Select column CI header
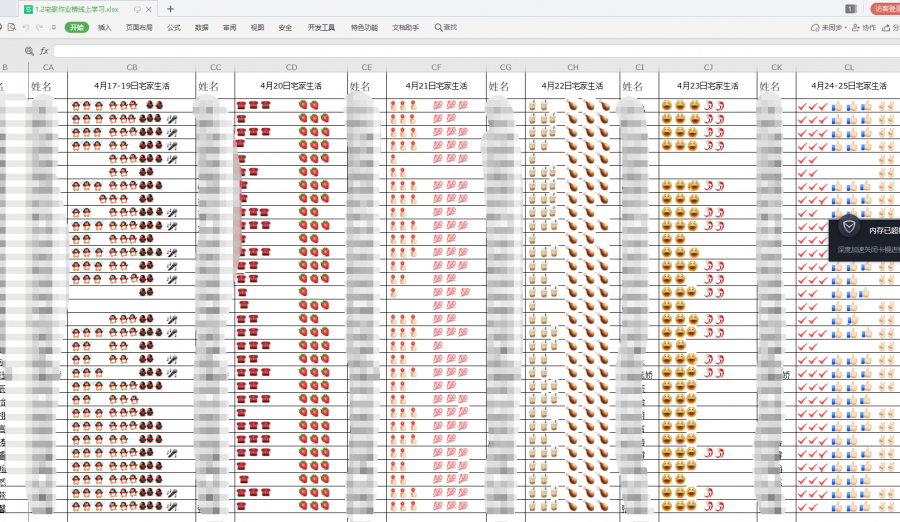Viewport: 900px width, 522px height. pos(639,67)
